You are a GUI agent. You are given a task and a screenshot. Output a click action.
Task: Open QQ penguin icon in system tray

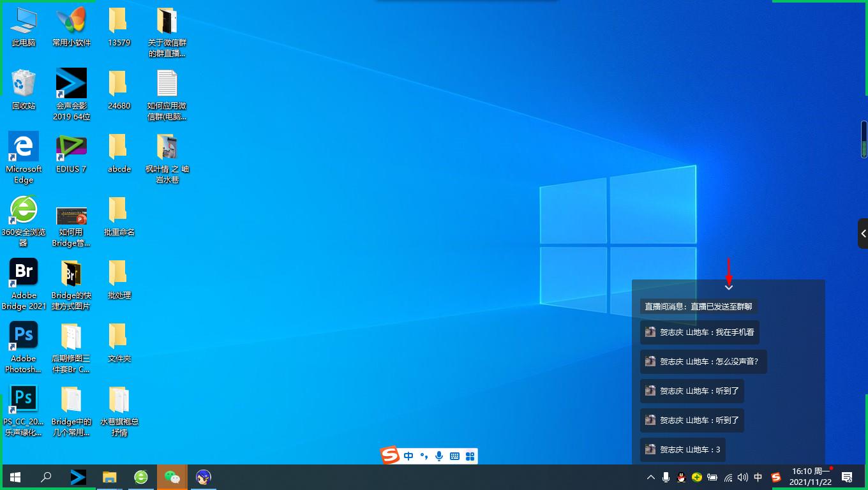682,477
